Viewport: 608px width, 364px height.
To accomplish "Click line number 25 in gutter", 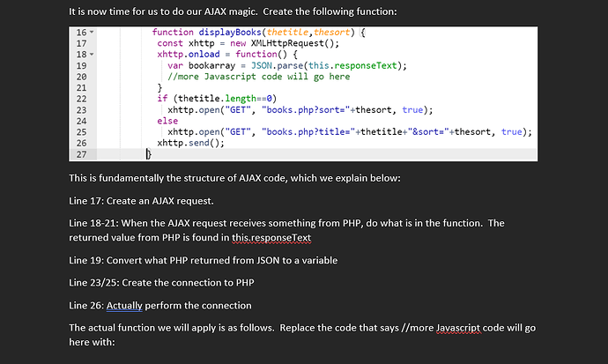I will pyautogui.click(x=81, y=132).
